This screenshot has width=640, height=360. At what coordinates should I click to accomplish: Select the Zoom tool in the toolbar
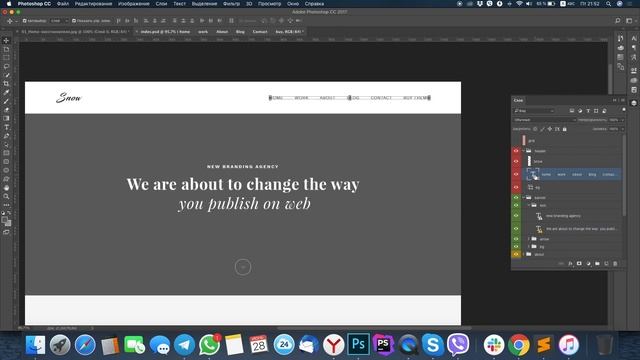click(6, 196)
